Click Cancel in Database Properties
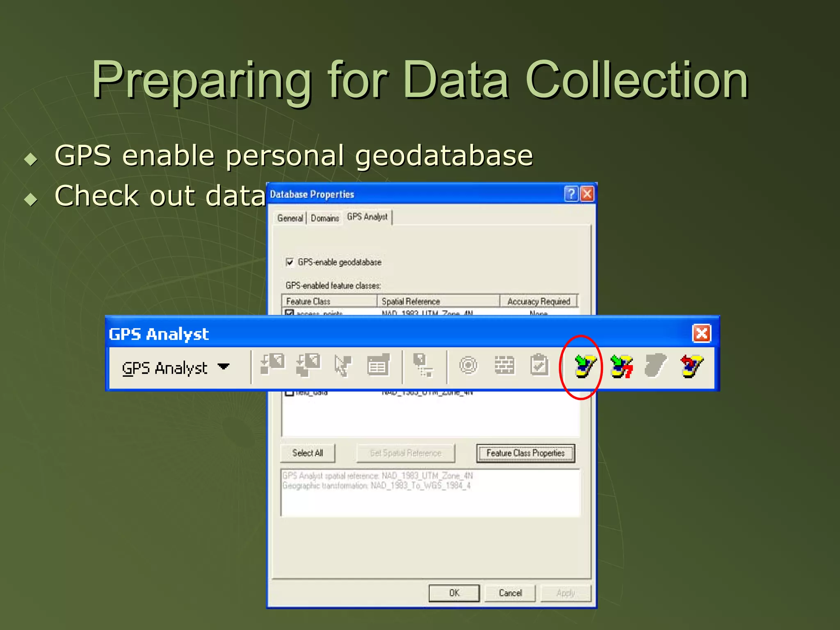840x630 pixels. point(510,593)
